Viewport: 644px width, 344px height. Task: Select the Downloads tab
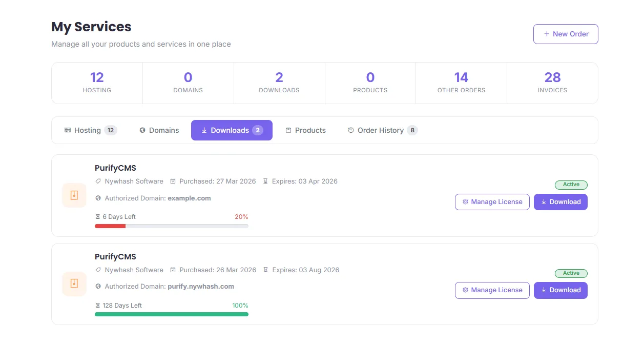coord(232,130)
